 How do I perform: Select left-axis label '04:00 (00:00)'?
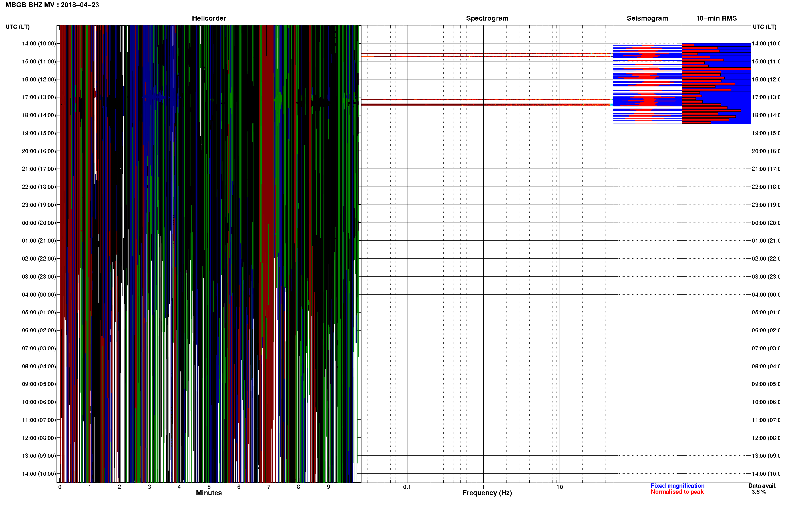[x=39, y=295]
